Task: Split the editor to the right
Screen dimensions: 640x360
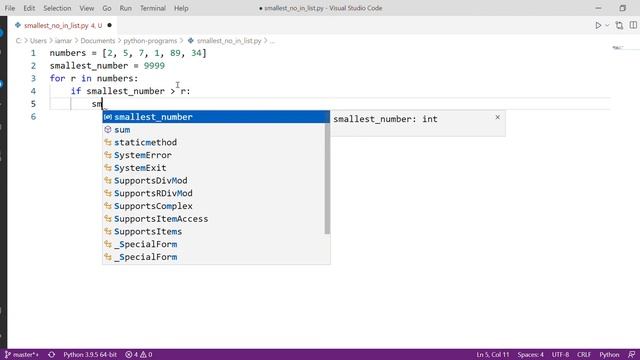Action: tap(633, 25)
